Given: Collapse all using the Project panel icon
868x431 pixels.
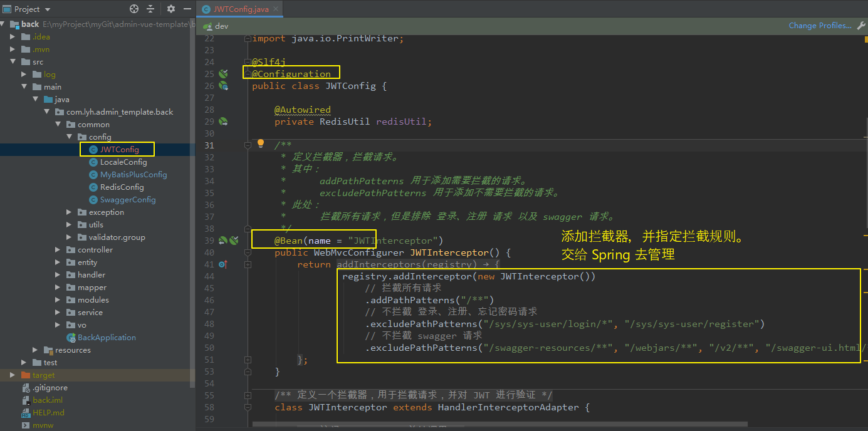Looking at the screenshot, I should pyautogui.click(x=150, y=9).
